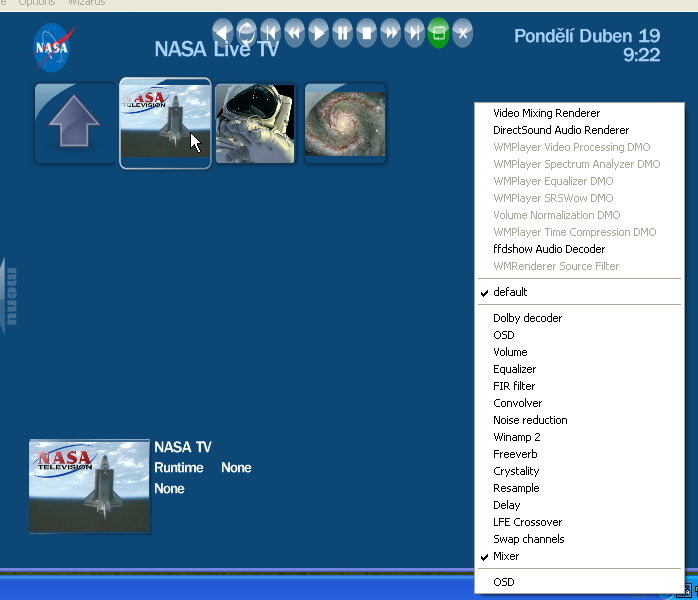The image size is (698, 600).
Task: Toggle the checked Mixer filter option
Action: (x=506, y=556)
